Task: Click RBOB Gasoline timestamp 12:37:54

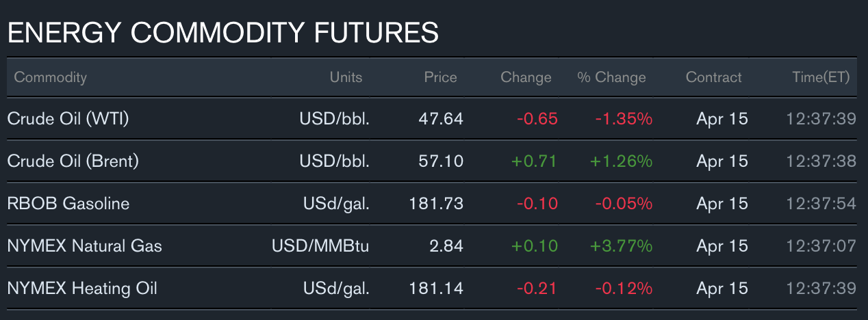Action: (x=821, y=204)
